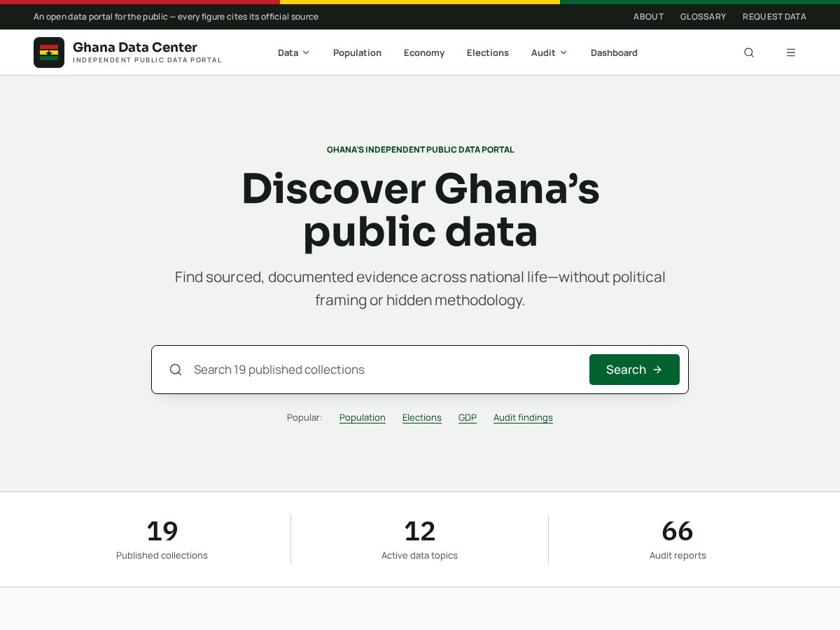This screenshot has width=840, height=630.
Task: Click the Ghana Data Center title
Action: 135,47
